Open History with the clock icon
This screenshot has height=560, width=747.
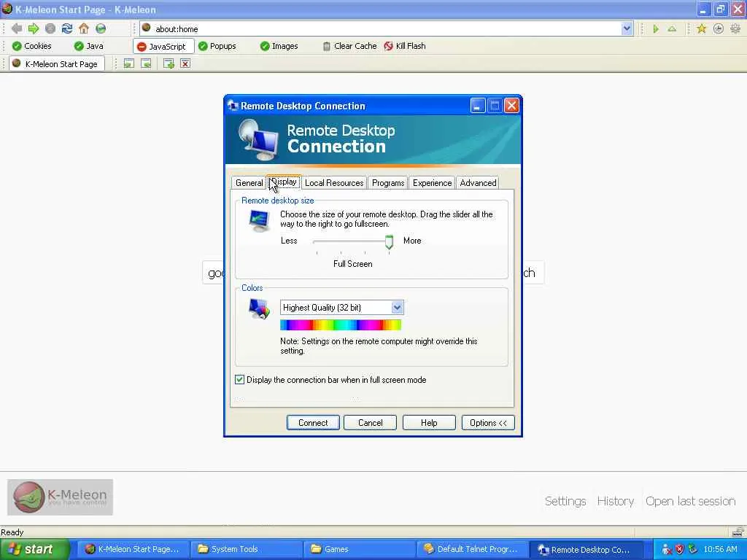click(x=718, y=29)
